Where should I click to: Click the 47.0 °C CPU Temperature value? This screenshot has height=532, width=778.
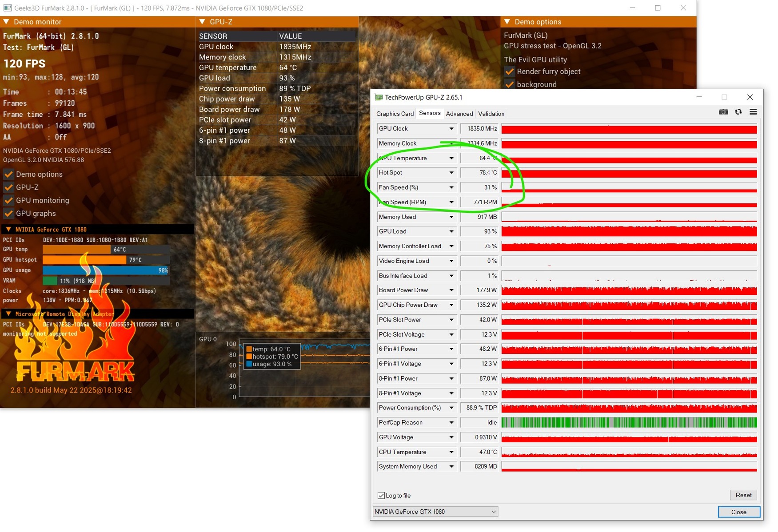click(x=479, y=452)
